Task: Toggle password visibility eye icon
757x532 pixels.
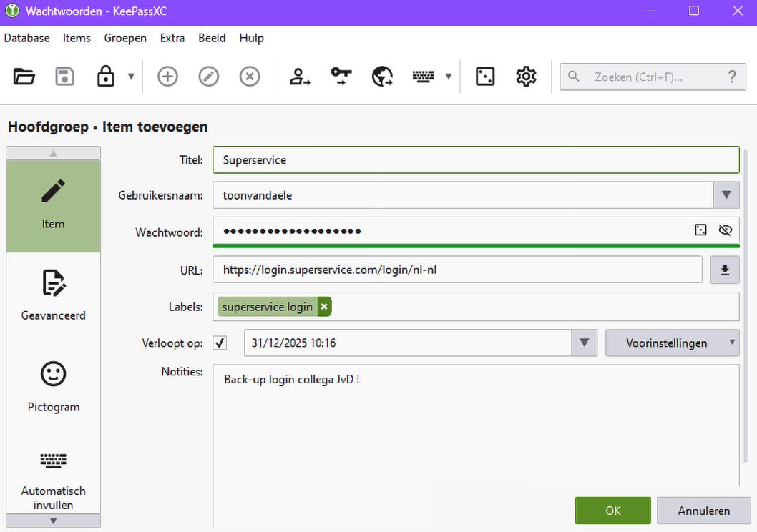Action: click(725, 230)
